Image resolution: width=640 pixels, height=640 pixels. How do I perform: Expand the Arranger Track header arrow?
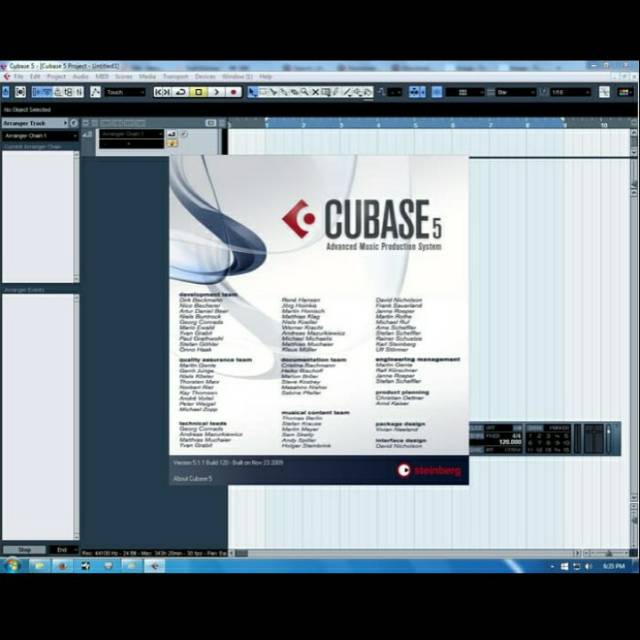pyautogui.click(x=65, y=123)
